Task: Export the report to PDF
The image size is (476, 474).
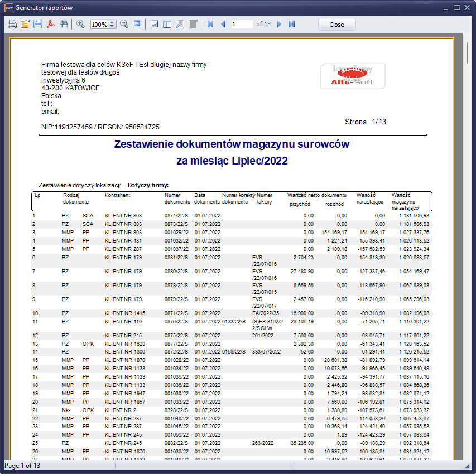Action: tap(51, 25)
